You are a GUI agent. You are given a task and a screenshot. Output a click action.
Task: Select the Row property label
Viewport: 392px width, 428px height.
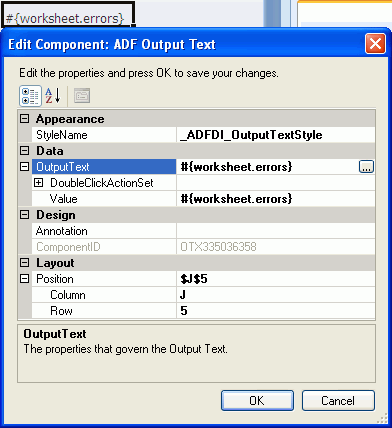(104, 311)
